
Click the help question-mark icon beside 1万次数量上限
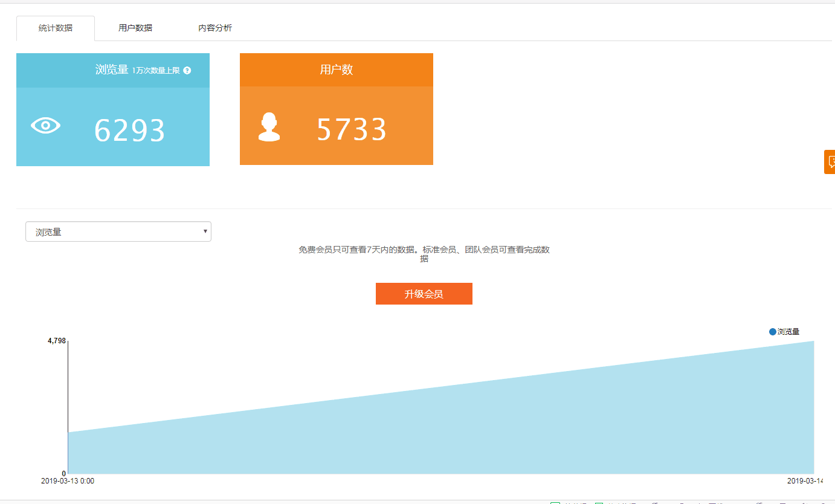[x=187, y=71]
